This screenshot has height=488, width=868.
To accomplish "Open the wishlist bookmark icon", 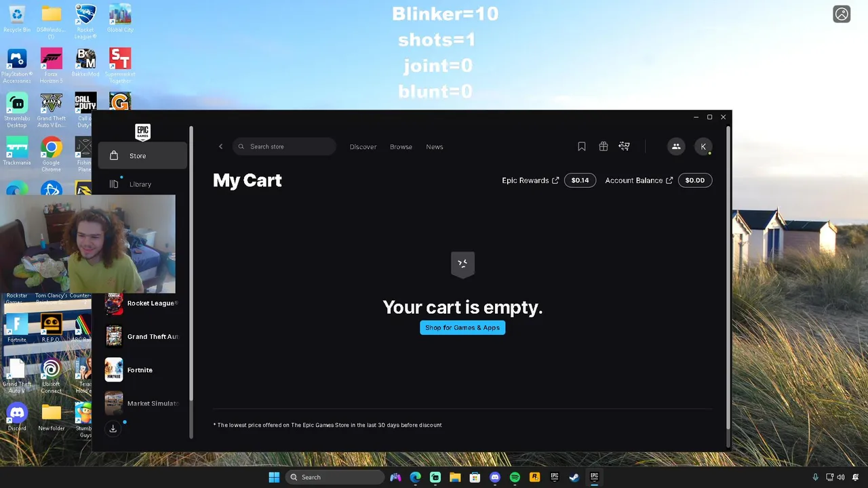I will (x=582, y=146).
